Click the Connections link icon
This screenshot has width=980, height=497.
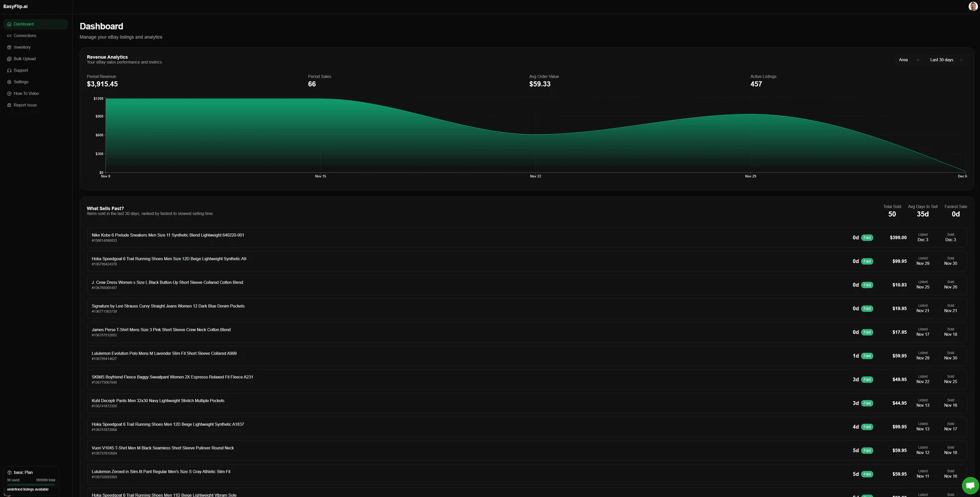9,36
